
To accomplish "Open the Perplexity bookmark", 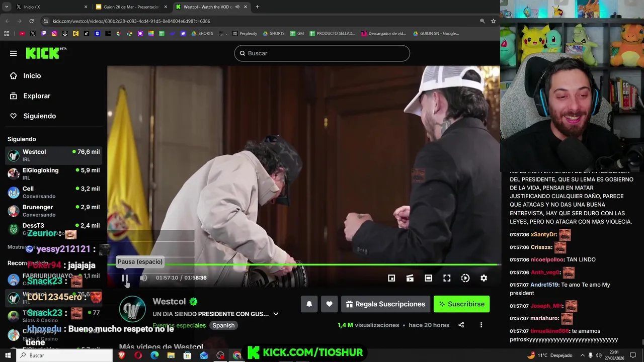I will (x=245, y=34).
